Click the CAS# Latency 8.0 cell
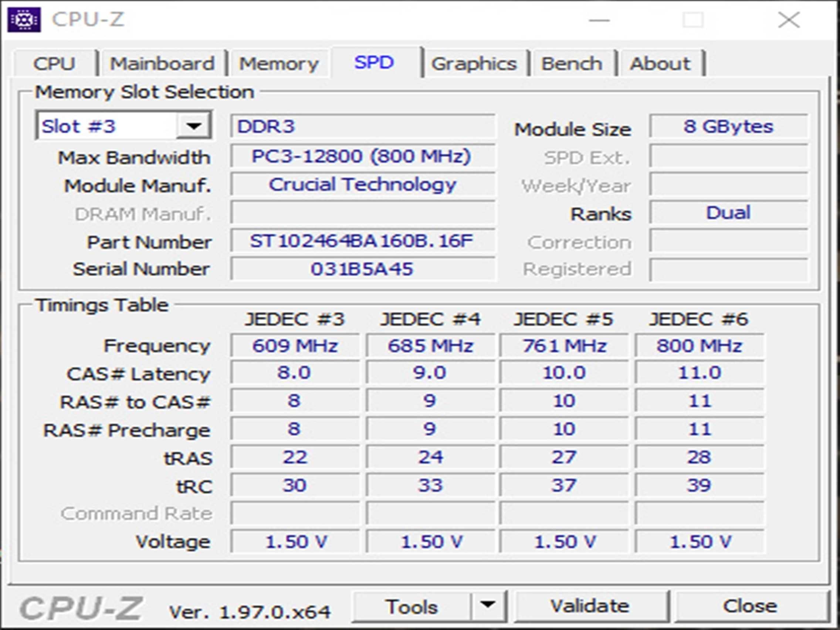Screen dimensions: 840x630 coord(295,372)
